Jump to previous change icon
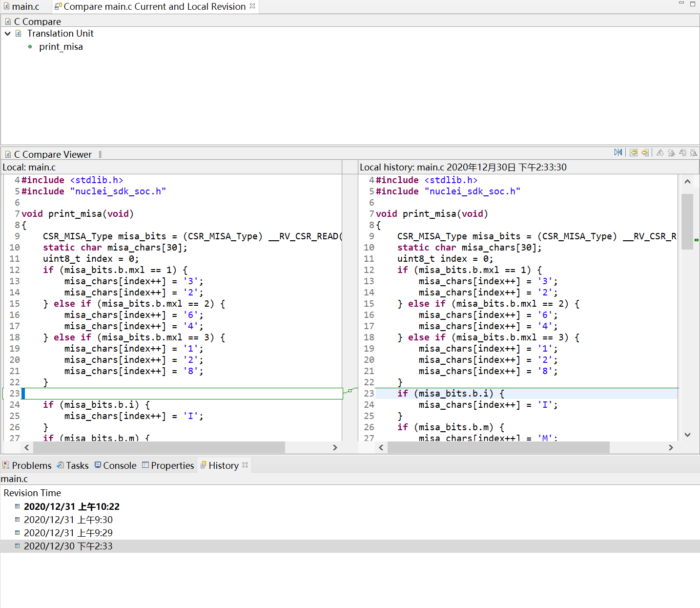 [x=694, y=153]
